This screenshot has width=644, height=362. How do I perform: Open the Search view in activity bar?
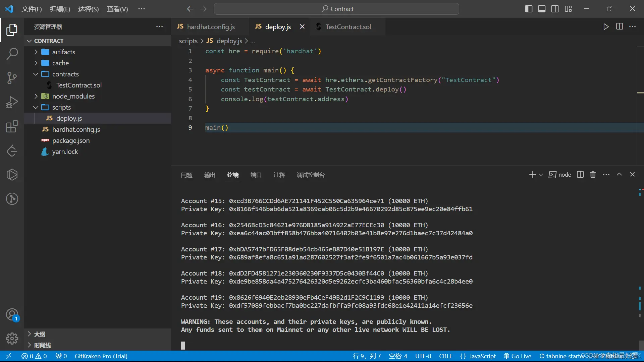tap(12, 54)
